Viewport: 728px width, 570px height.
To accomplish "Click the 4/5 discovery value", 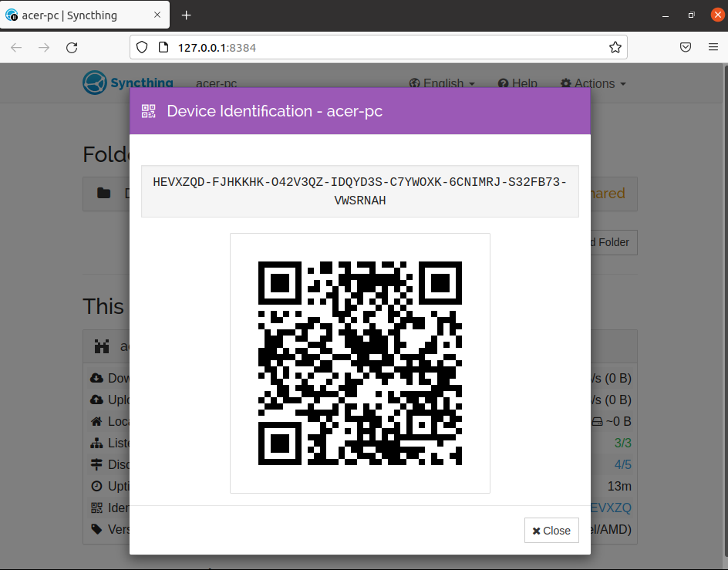I will (622, 464).
